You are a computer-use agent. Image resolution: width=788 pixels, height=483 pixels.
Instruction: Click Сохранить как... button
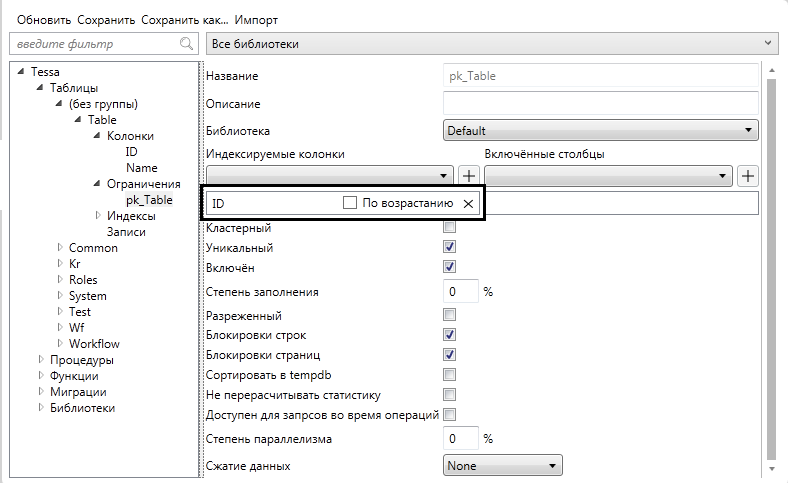point(184,20)
